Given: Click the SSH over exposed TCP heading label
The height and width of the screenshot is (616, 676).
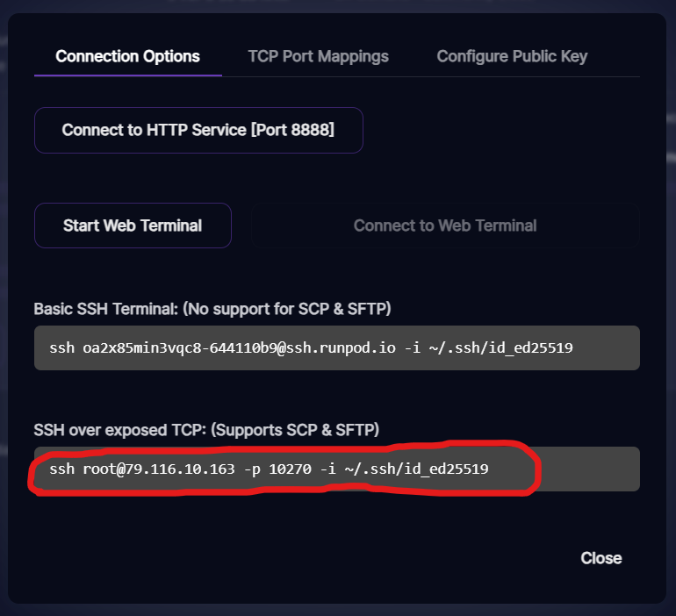Looking at the screenshot, I should point(206,430).
